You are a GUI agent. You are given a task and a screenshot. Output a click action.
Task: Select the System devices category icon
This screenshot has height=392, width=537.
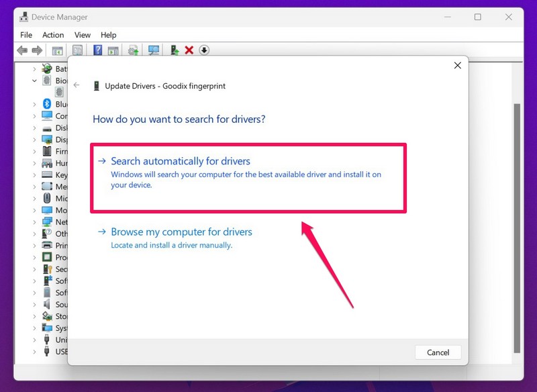click(x=47, y=328)
